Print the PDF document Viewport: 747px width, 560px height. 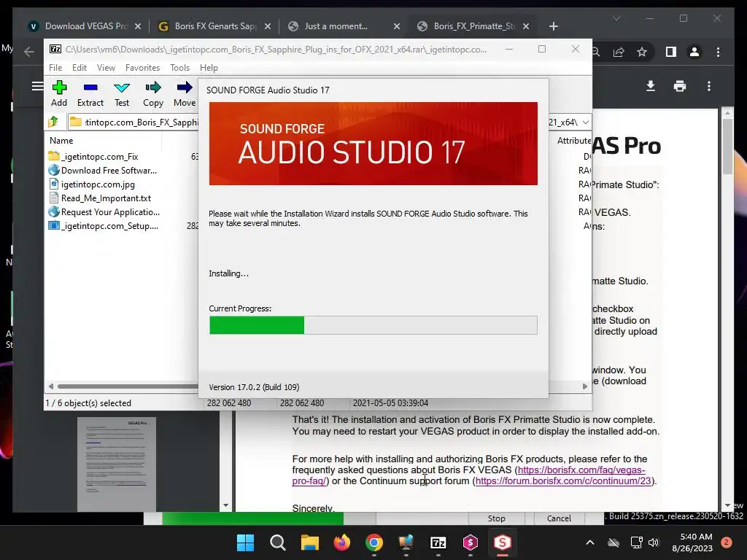click(680, 86)
